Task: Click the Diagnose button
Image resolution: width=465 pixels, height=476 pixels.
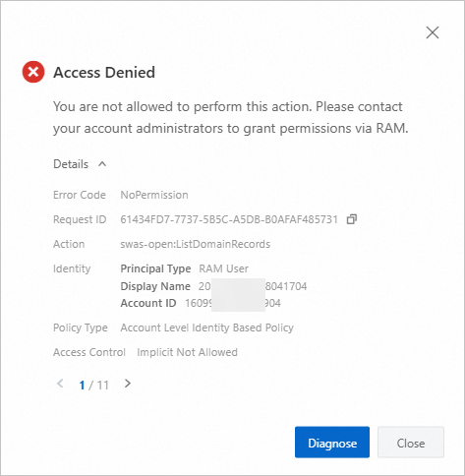Action: [x=332, y=443]
